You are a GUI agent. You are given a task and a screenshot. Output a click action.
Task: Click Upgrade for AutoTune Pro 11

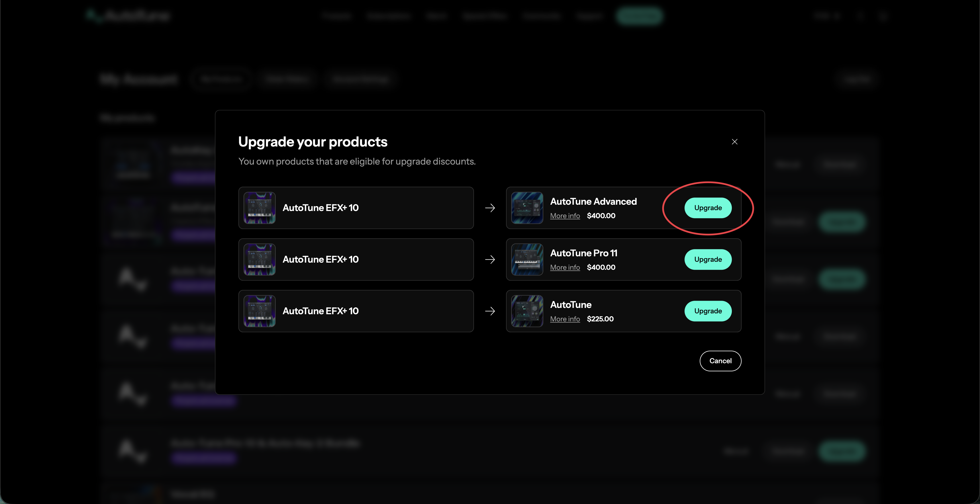(708, 260)
